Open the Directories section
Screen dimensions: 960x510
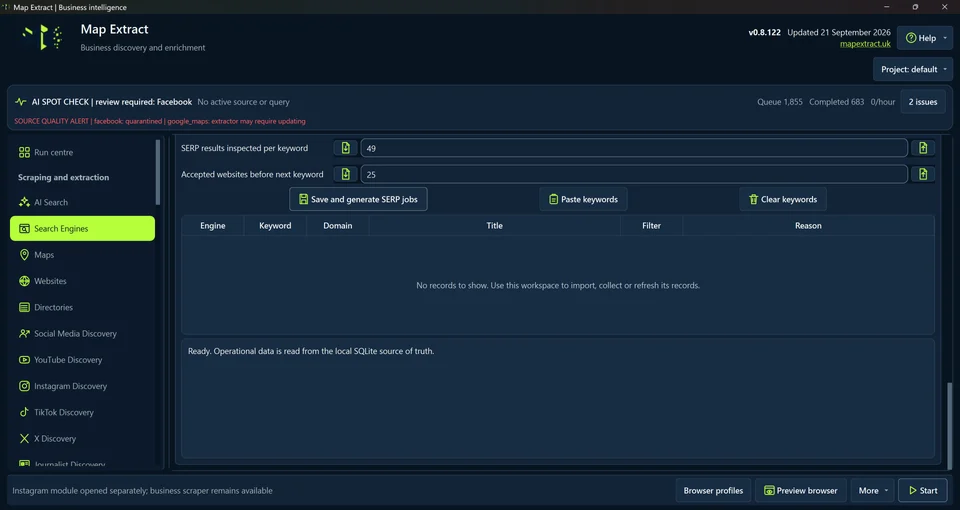(82, 307)
